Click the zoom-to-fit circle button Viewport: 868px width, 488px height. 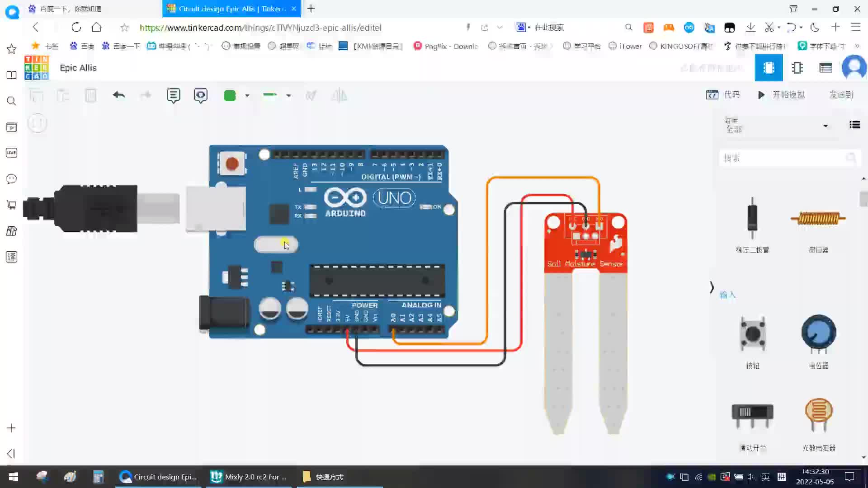(x=38, y=123)
